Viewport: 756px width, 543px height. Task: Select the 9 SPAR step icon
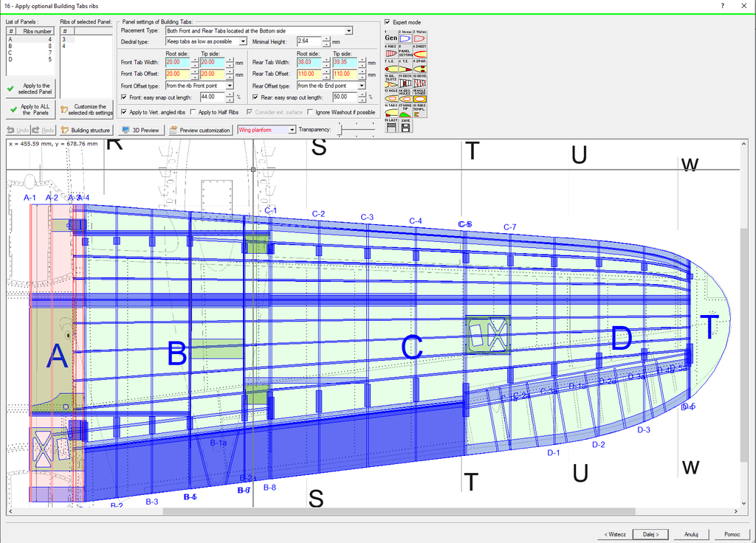[x=419, y=68]
